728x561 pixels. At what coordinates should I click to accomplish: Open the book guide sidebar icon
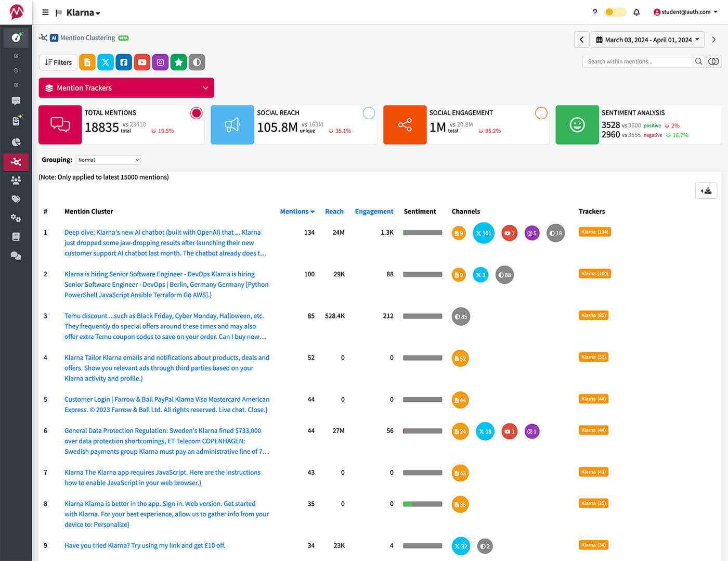16,237
